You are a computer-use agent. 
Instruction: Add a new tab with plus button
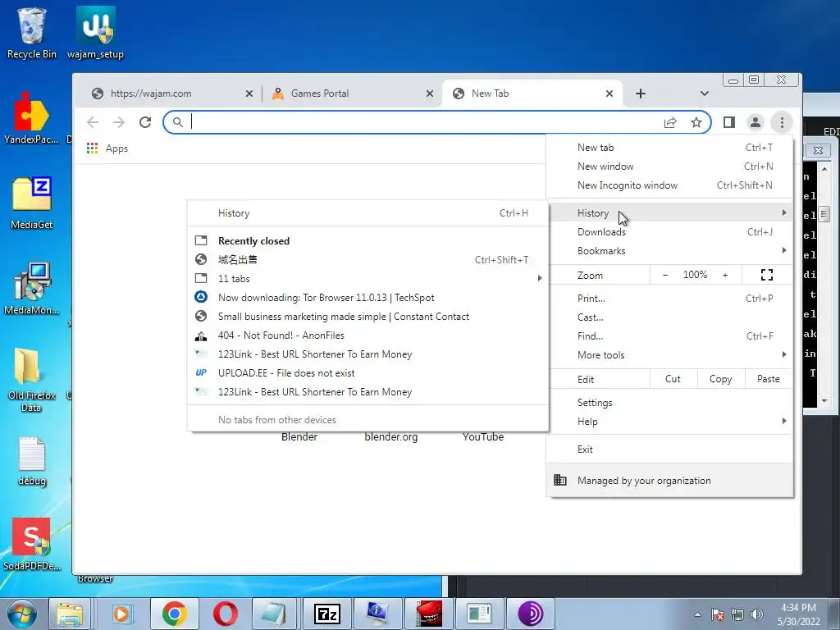(640, 94)
